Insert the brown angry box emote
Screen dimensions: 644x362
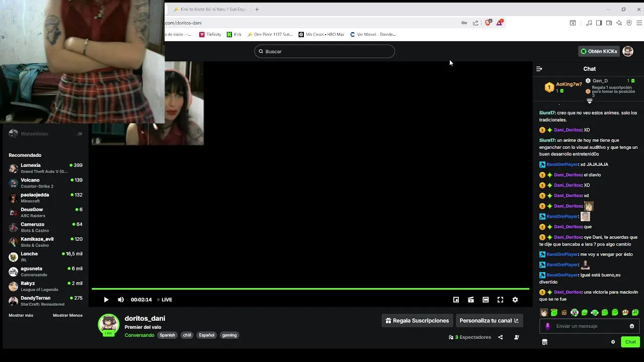pyautogui.click(x=564, y=313)
